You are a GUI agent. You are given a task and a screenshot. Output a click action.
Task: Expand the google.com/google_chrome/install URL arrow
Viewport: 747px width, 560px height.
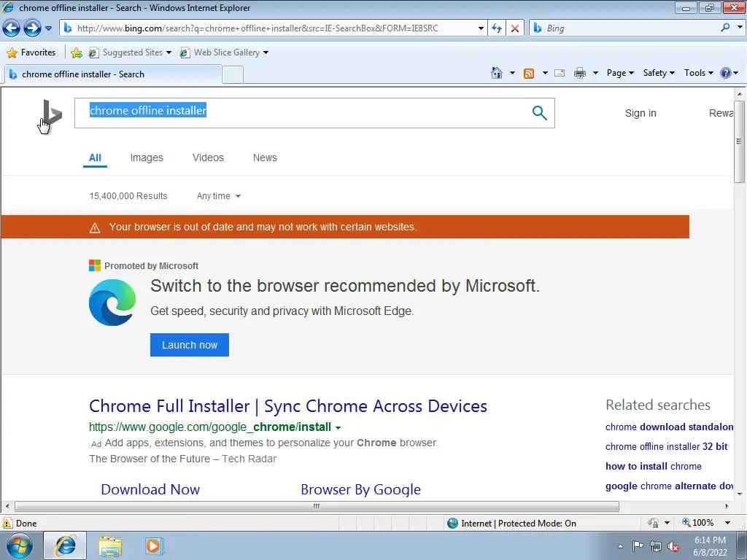pos(338,427)
